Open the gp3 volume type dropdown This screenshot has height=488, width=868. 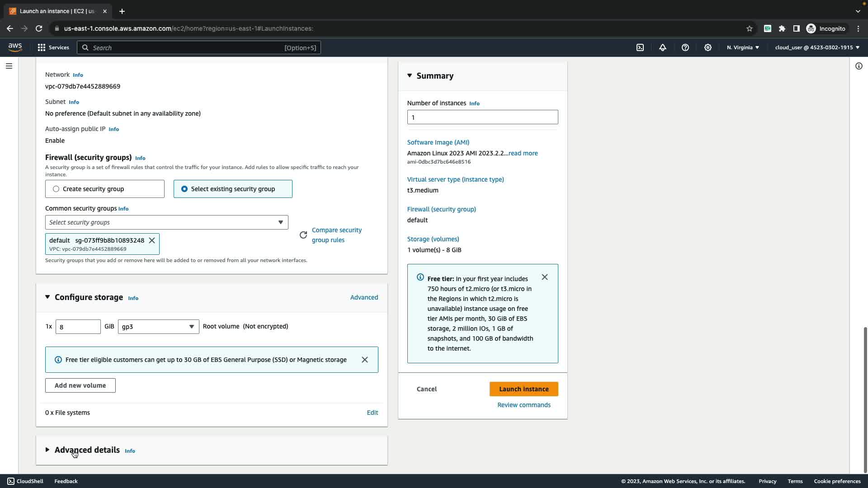coord(158,327)
